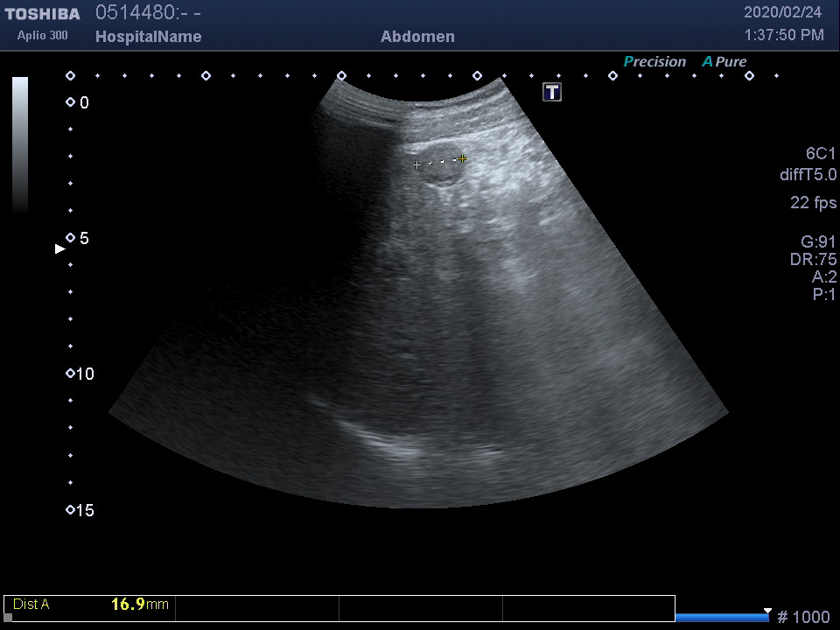
Task: Click the diffT5.0 harmonic frequency setting
Action: [808, 175]
